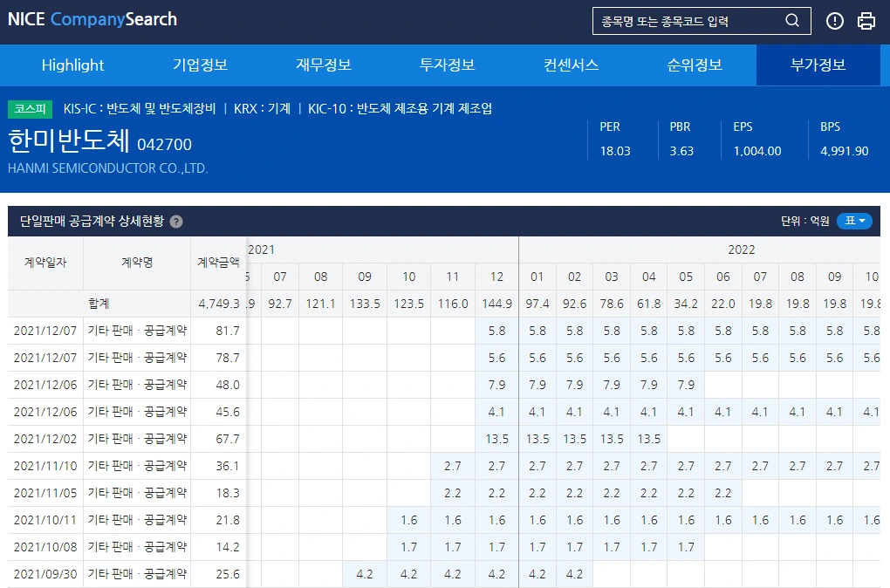
Task: Open the 표 view format dropdown
Action: click(x=854, y=221)
